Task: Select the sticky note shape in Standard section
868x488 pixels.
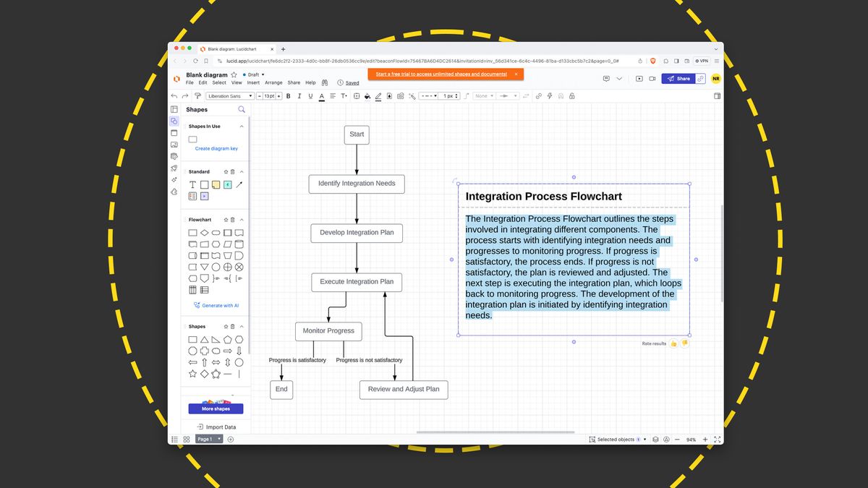Action: (216, 184)
